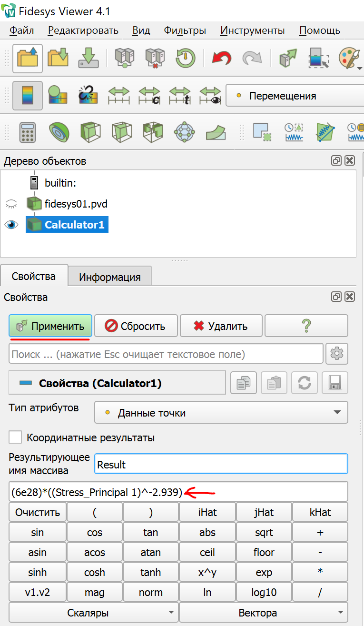Copy properties icon next to section header
Viewport: 364px width, 626px height.
tap(244, 383)
